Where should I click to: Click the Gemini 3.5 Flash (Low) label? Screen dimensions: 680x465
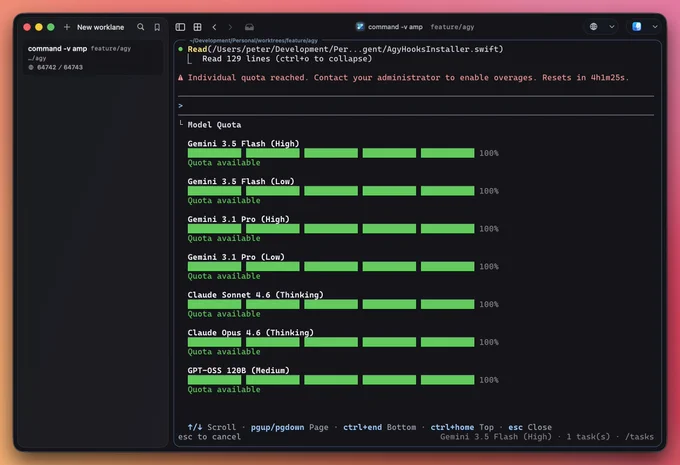[x=241, y=181]
